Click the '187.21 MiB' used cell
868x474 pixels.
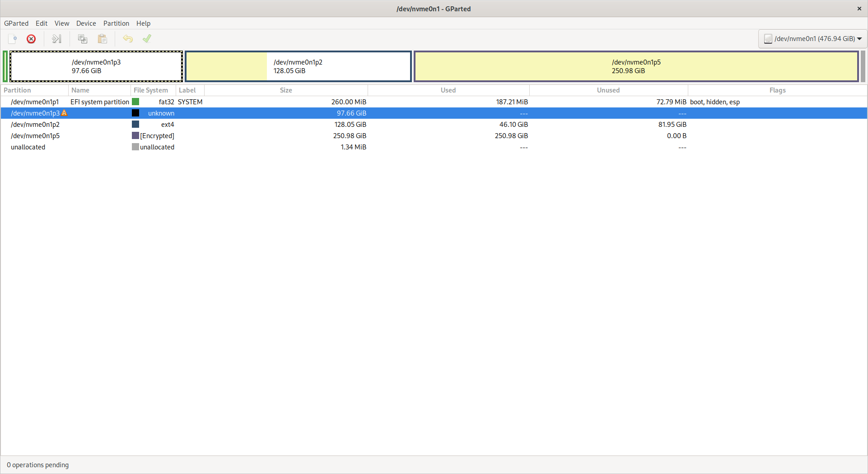tap(512, 102)
